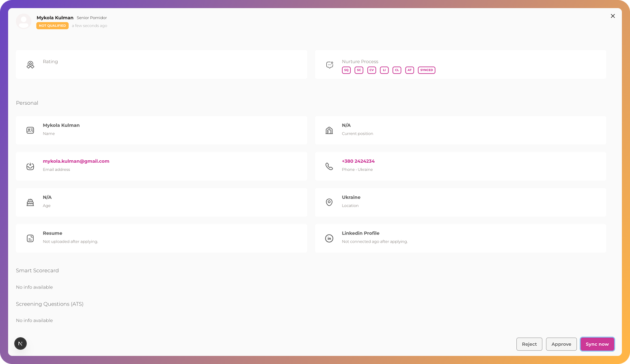Click the inbox icon beside Email address
The height and width of the screenshot is (364, 630).
[30, 166]
